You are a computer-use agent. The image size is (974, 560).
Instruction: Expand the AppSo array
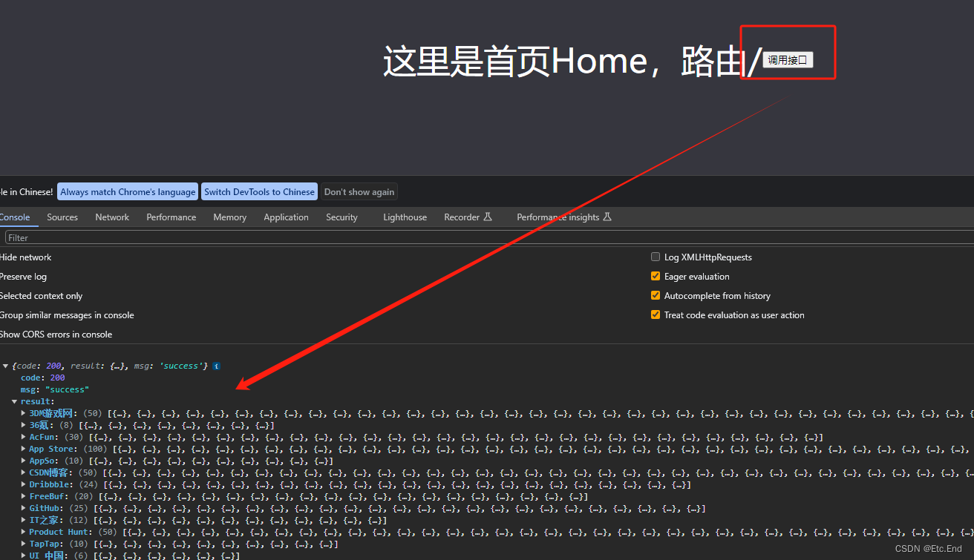coord(24,461)
